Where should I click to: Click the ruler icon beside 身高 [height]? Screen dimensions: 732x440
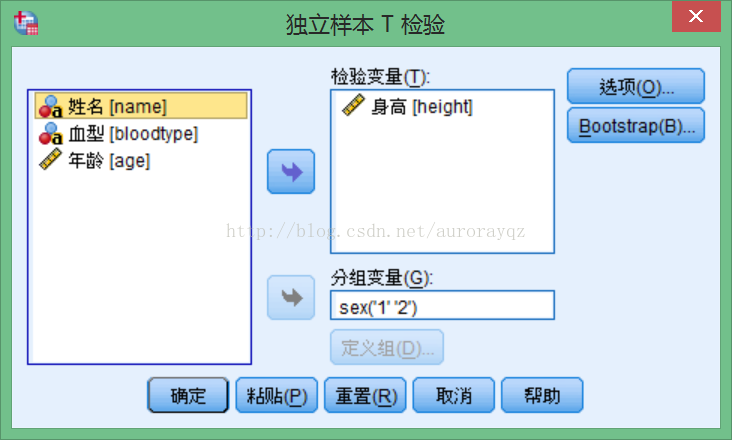click(x=353, y=105)
